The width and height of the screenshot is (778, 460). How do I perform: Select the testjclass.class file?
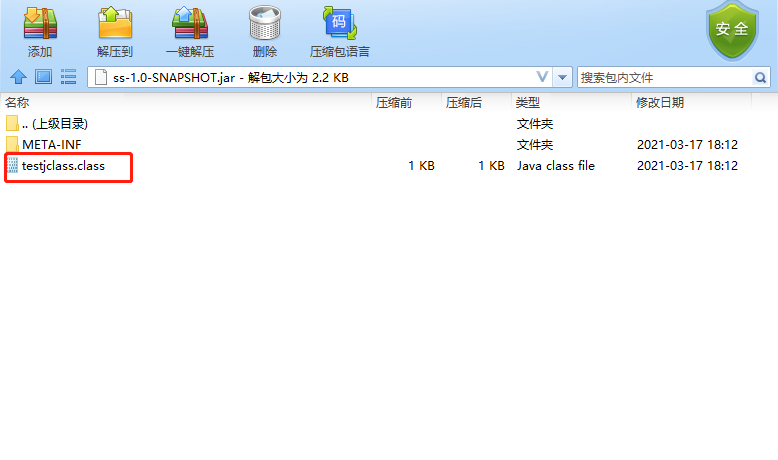[63, 166]
